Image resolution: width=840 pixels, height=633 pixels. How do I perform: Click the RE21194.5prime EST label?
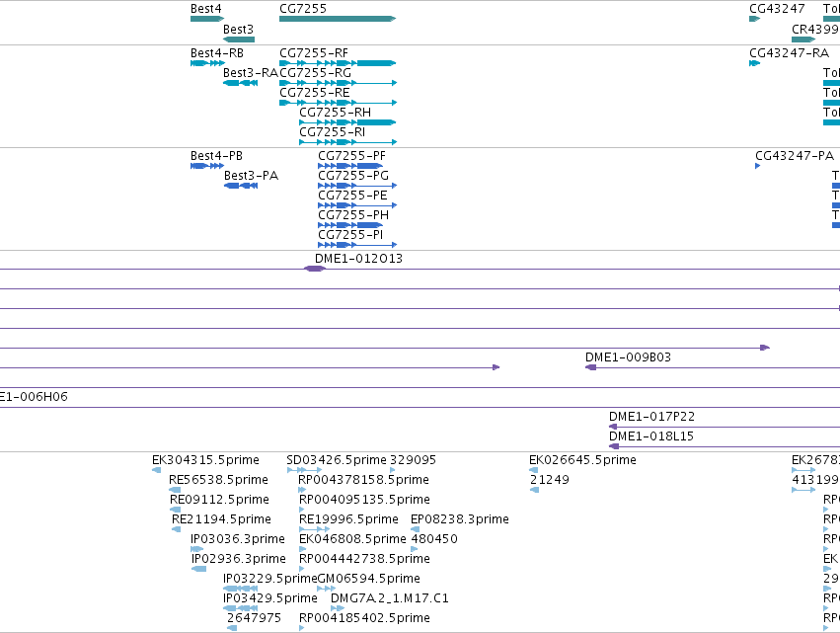coord(221,519)
